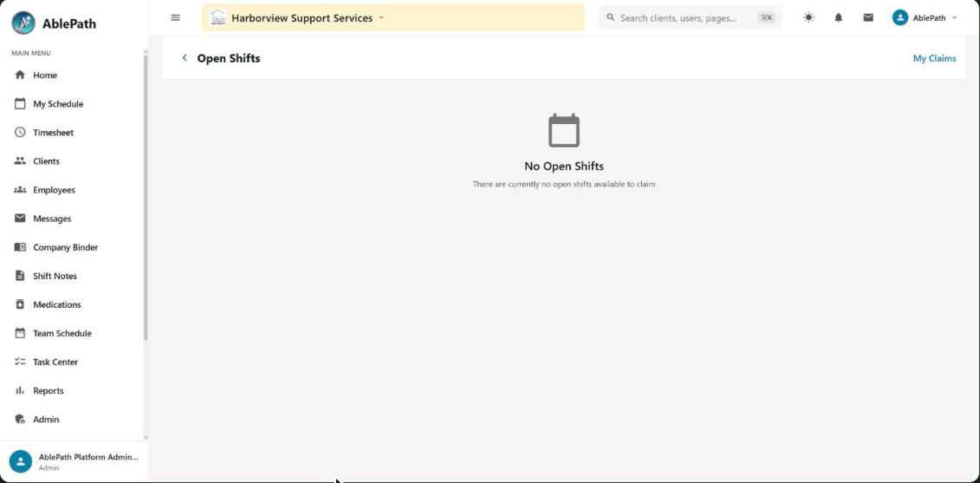This screenshot has height=483, width=980.
Task: Click the No Open Shifts message
Action: point(564,166)
